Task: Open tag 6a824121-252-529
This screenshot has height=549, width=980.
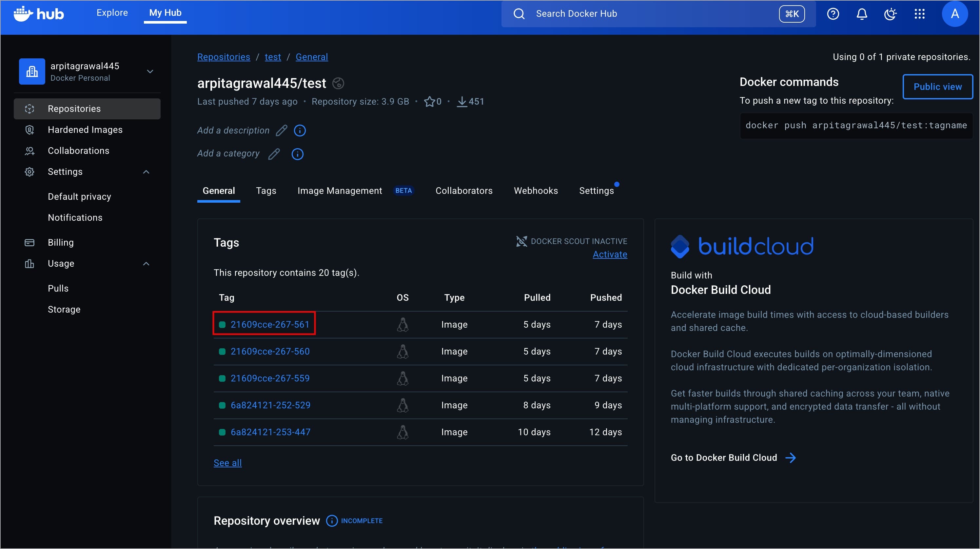Action: coord(270,405)
